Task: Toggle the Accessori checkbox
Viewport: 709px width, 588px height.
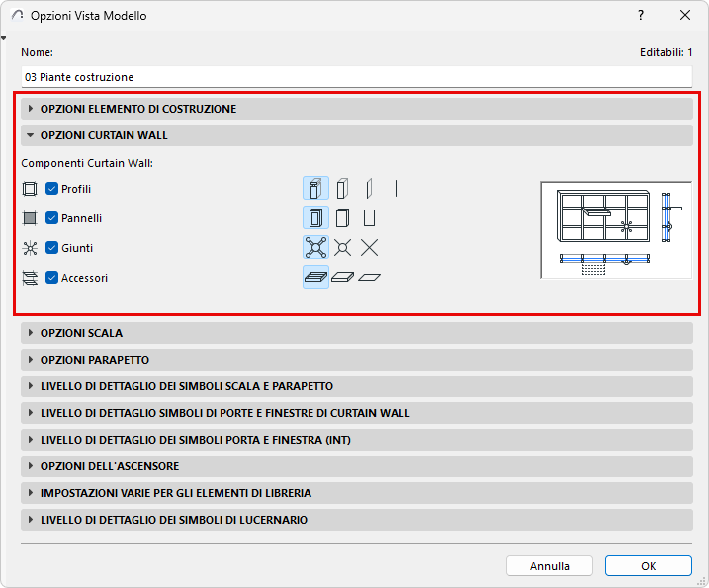Action: pyautogui.click(x=52, y=278)
